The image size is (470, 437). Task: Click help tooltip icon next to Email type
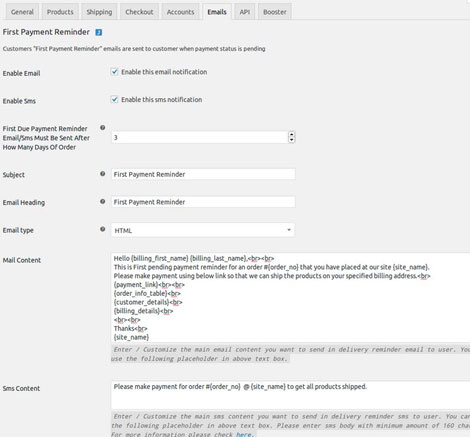click(103, 229)
